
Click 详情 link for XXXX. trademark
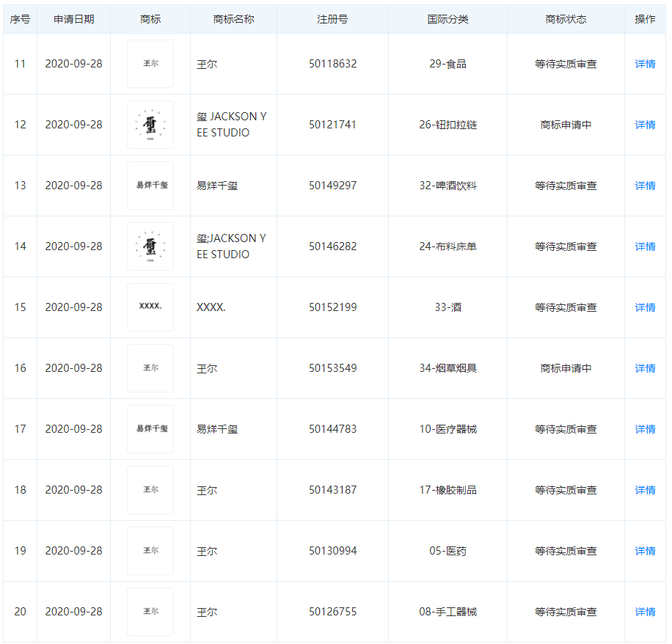coord(645,307)
